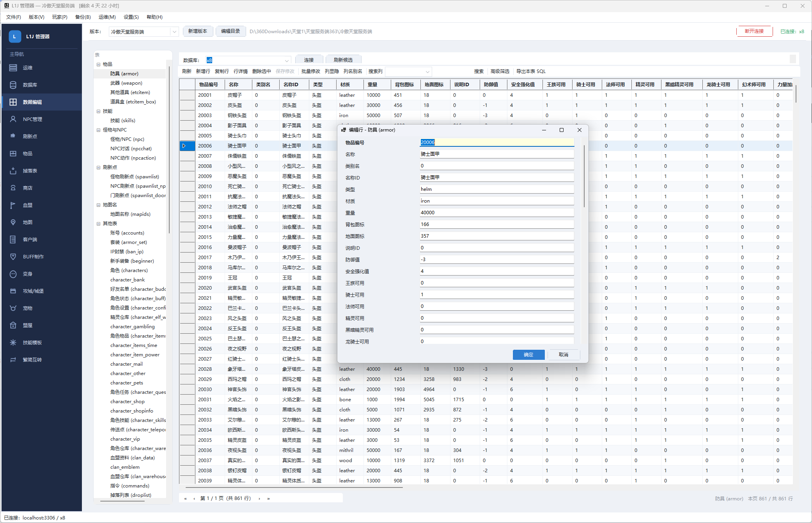The height and width of the screenshot is (523, 812).
Task: Open the 血盟 flag icon
Action: (x=13, y=205)
